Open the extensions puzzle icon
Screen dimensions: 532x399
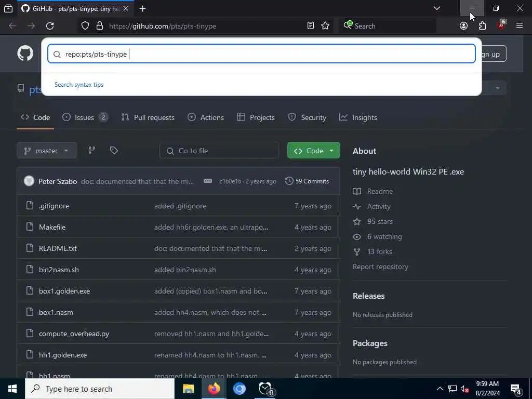pos(482,26)
